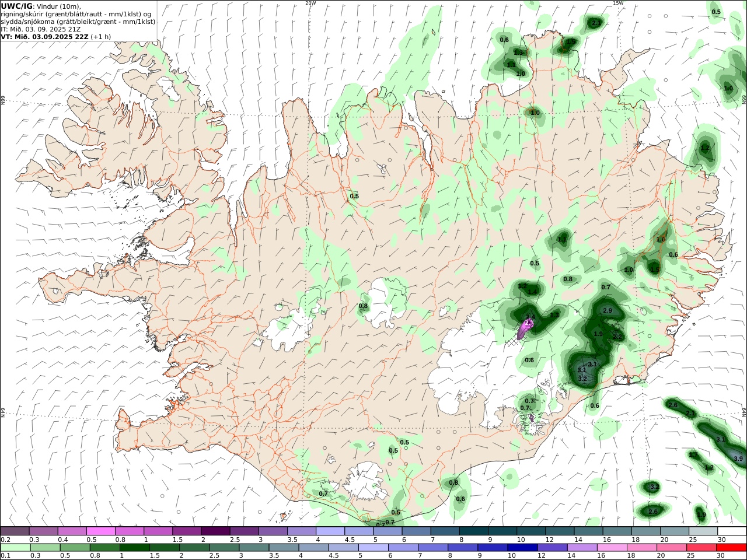
Task: Click the purple snowfall patch on the map
Action: tap(526, 330)
